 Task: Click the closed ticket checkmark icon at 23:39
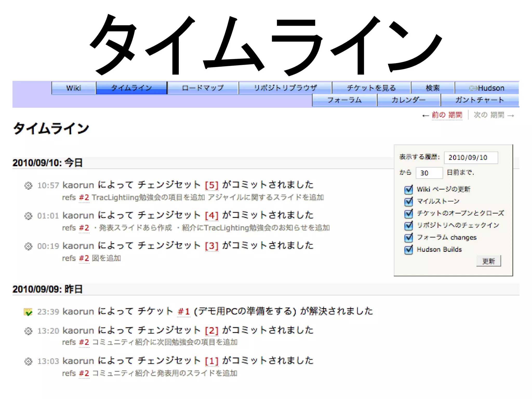click(28, 312)
